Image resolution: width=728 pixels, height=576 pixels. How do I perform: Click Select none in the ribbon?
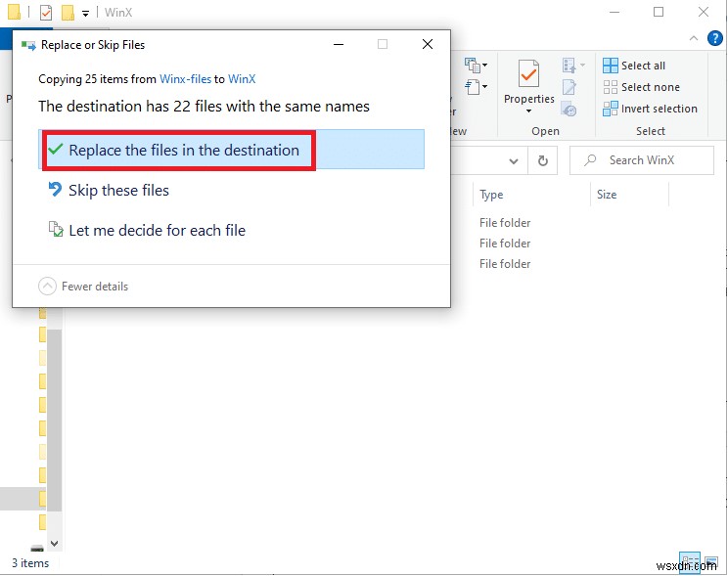pos(642,87)
